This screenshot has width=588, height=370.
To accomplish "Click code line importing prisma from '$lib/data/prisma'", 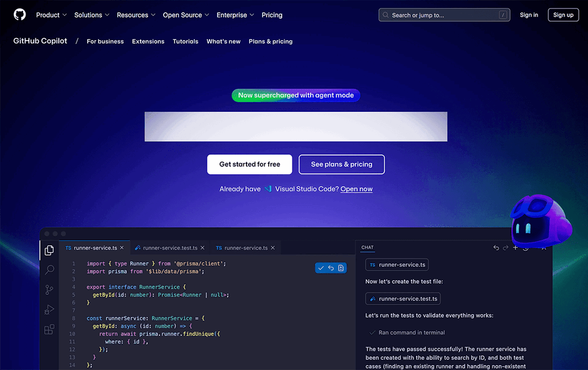I will tap(145, 271).
